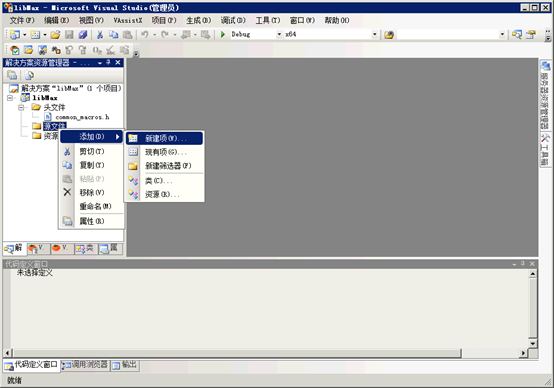554x388 pixels.
Task: Choose 类(C)... in the submenu
Action: coord(164,181)
